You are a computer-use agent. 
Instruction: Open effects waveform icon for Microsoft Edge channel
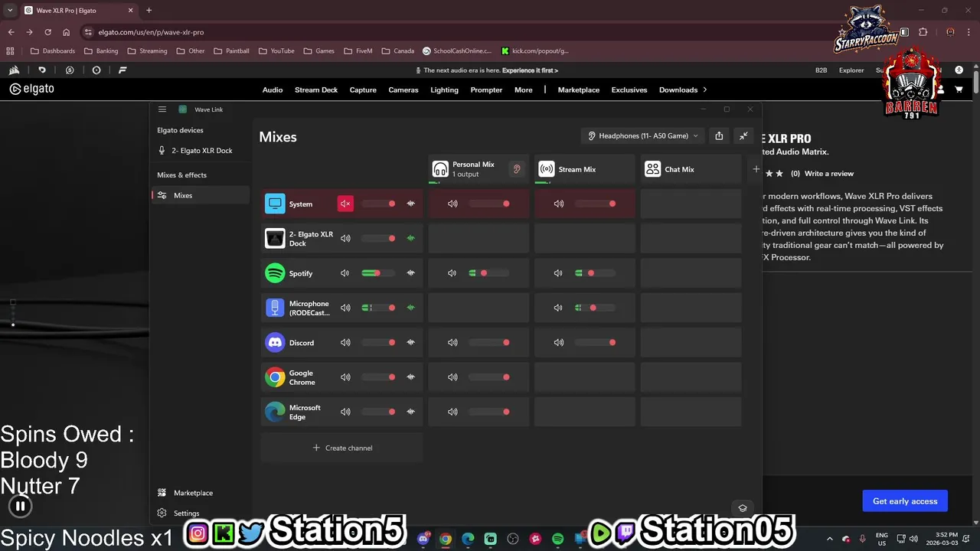pyautogui.click(x=411, y=412)
